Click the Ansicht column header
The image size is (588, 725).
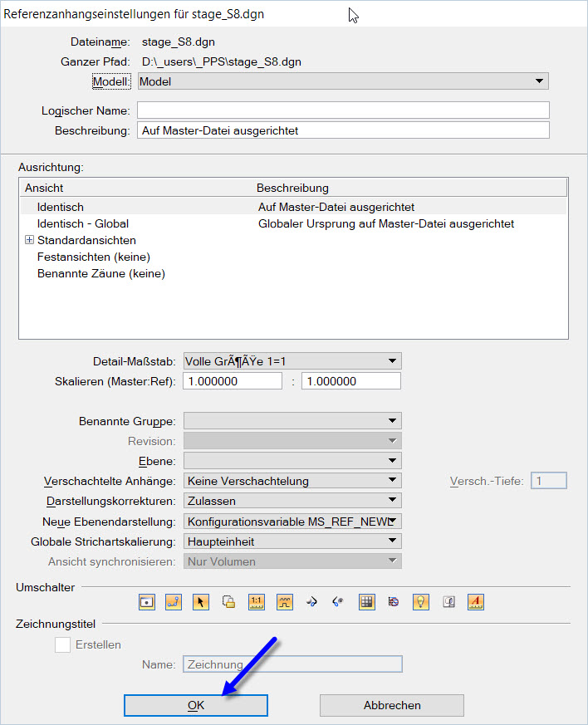coord(136,188)
